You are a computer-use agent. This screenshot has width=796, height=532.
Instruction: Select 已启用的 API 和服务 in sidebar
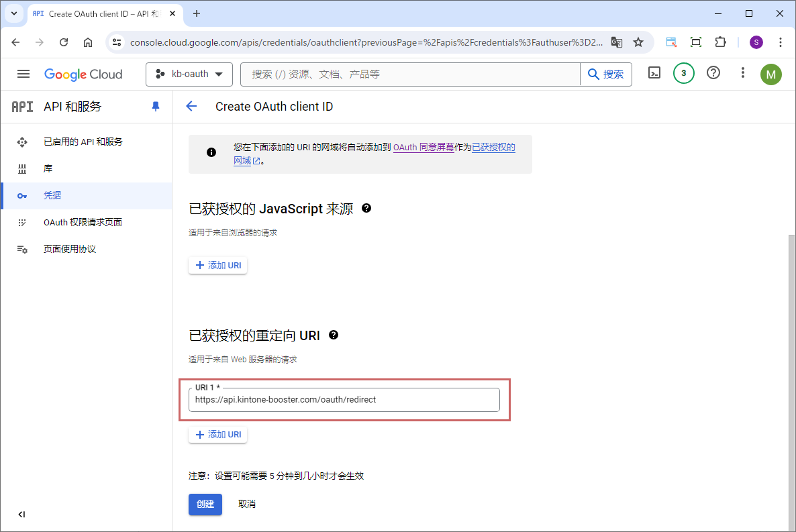coord(83,142)
